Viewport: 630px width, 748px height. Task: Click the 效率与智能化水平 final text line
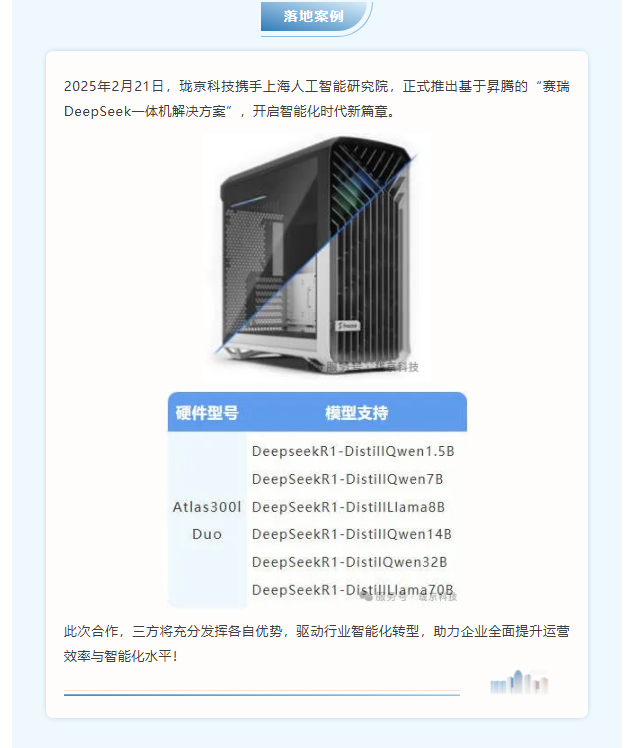tap(121, 656)
